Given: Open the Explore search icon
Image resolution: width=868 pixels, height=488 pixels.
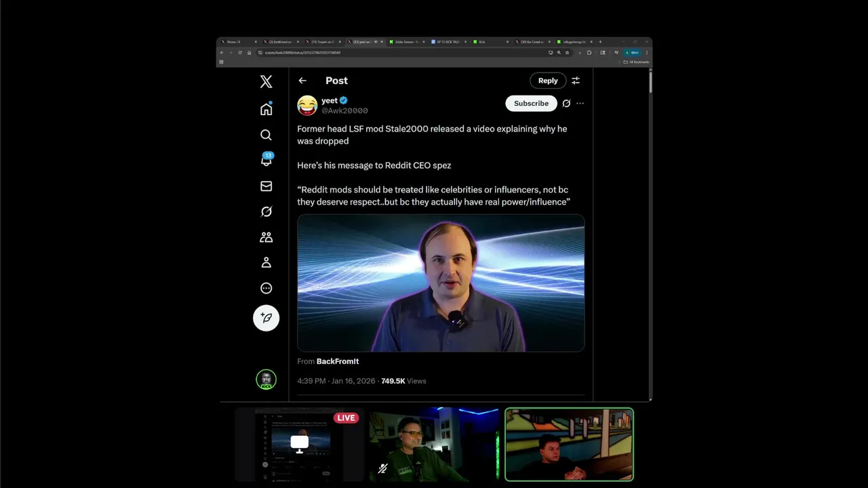Looking at the screenshot, I should (266, 135).
